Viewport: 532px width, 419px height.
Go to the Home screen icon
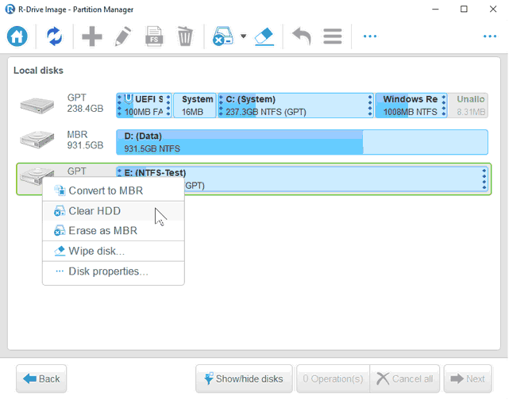[17, 36]
